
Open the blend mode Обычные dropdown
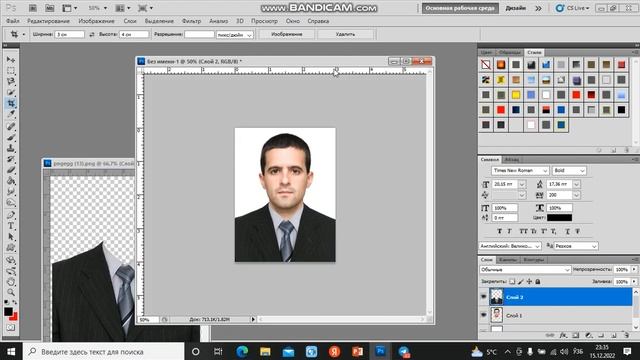pos(525,270)
